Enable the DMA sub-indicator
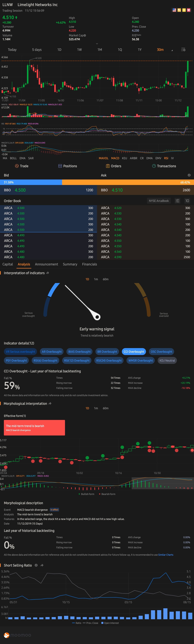The image size is (194, 644). coord(149,158)
